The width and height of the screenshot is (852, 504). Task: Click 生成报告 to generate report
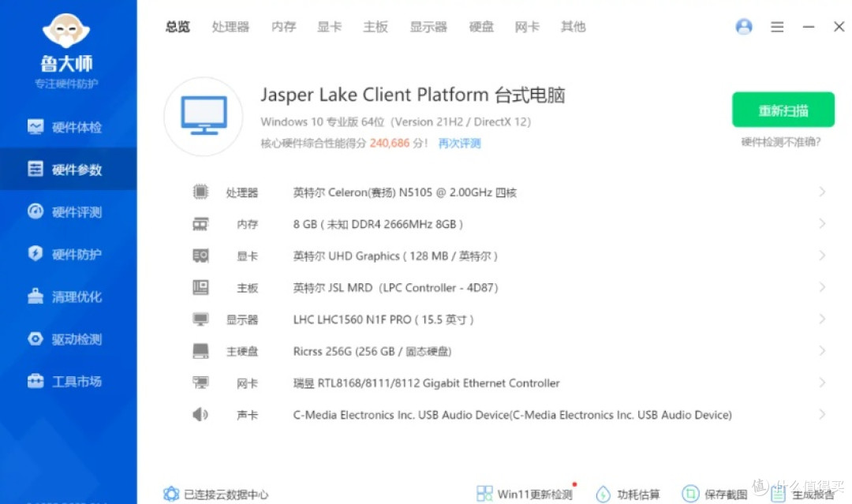[802, 495]
